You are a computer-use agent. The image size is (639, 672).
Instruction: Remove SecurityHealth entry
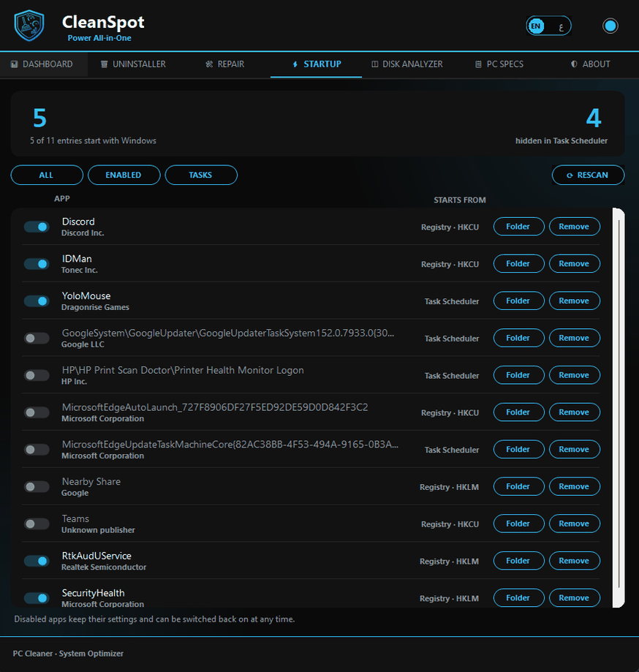[574, 597]
